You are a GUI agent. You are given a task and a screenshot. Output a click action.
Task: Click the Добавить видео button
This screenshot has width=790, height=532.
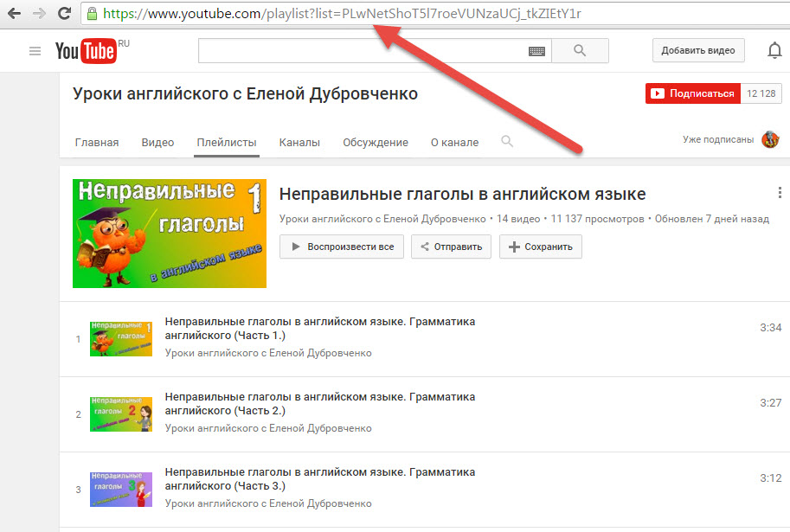698,50
